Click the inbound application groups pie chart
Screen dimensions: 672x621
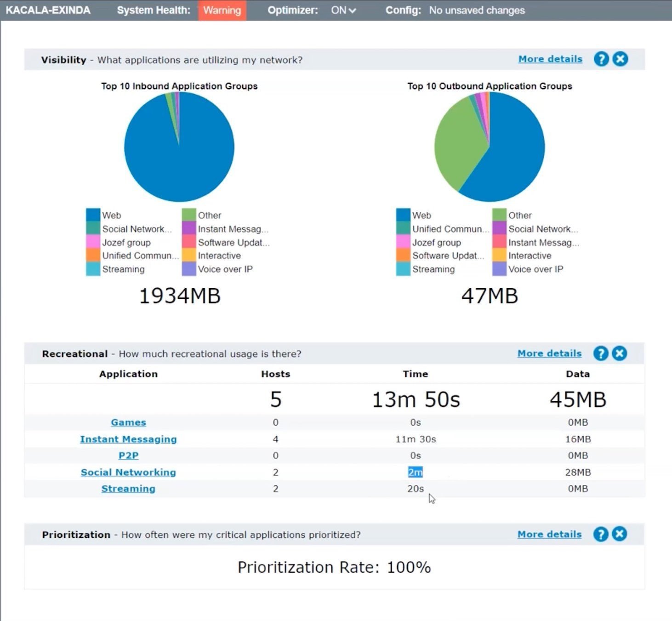tap(179, 147)
